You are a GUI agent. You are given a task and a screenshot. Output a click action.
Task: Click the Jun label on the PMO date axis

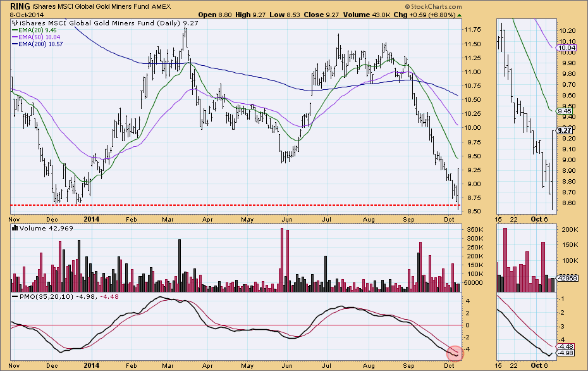pos(287,365)
